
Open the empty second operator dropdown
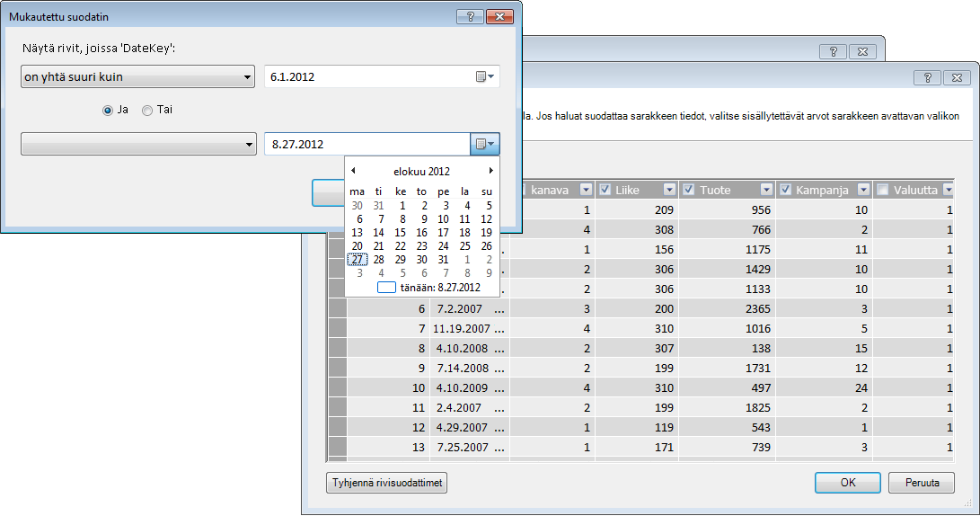[138, 144]
